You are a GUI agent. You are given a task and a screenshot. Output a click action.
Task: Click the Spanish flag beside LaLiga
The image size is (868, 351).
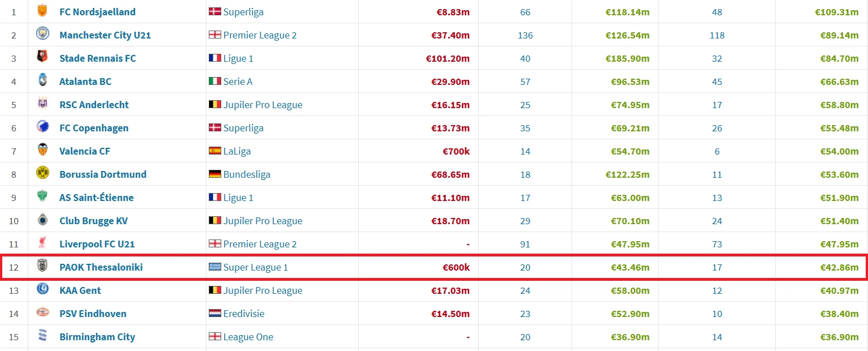(x=215, y=151)
